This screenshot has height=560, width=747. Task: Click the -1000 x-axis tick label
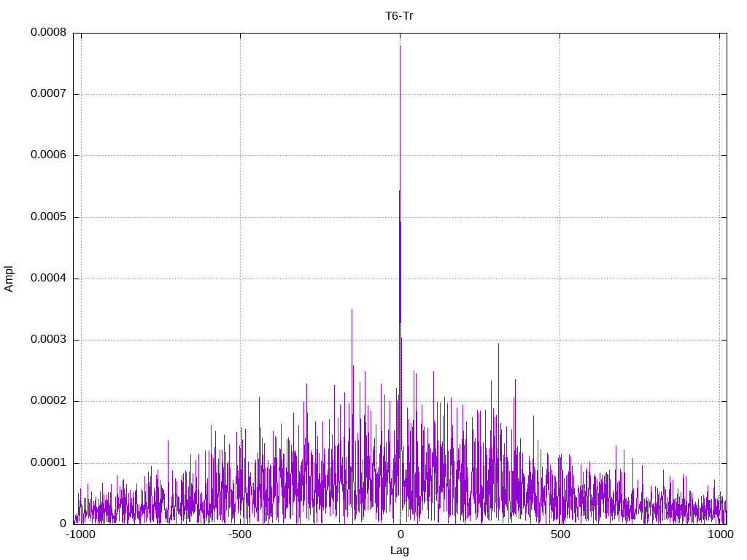pyautogui.click(x=80, y=534)
